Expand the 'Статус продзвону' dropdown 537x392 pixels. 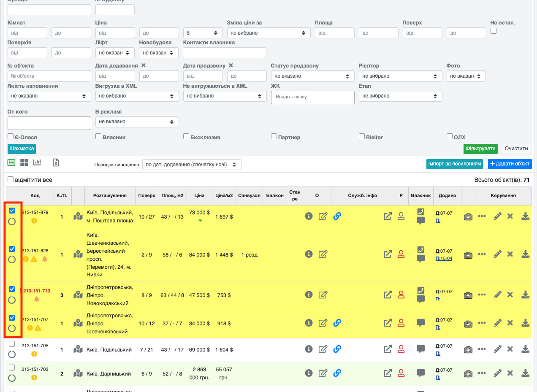coord(312,76)
